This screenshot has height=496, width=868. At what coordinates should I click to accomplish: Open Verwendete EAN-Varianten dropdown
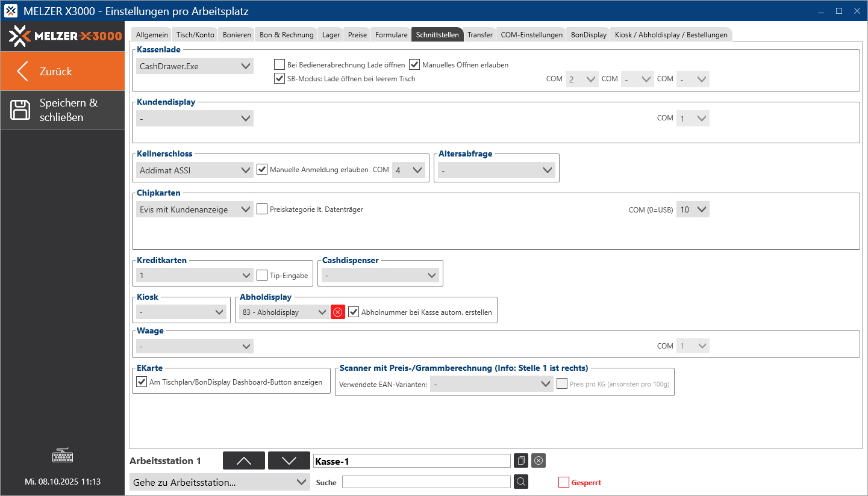(x=492, y=383)
